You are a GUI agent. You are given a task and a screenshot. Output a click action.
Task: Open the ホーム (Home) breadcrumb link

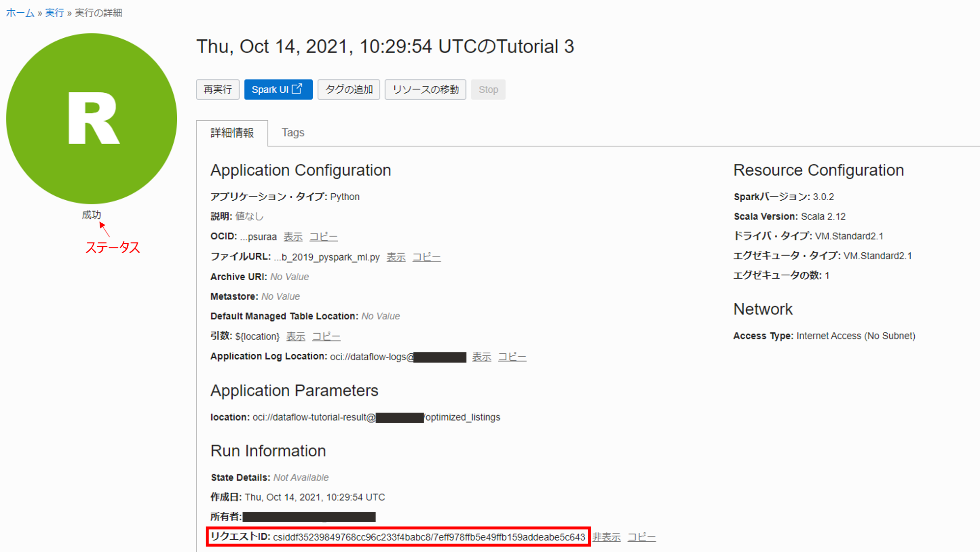tap(20, 13)
